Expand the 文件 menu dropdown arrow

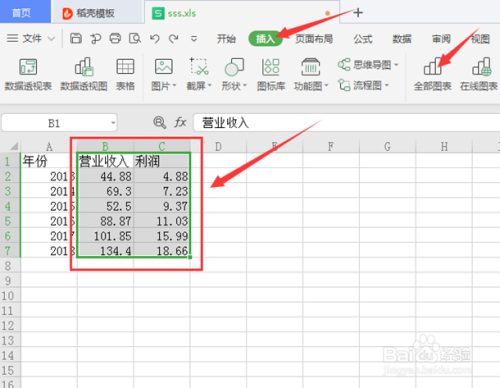tap(51, 39)
